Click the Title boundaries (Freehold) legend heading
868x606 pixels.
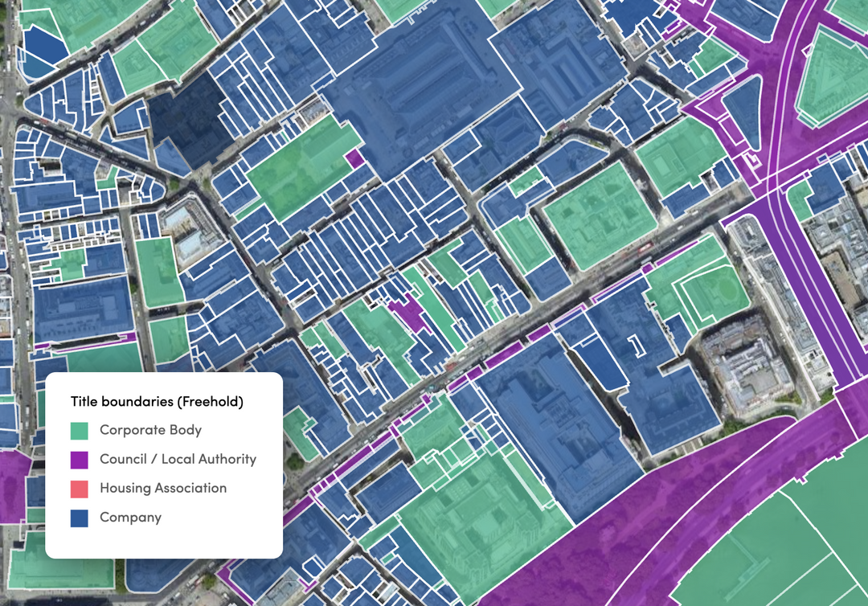[157, 399]
